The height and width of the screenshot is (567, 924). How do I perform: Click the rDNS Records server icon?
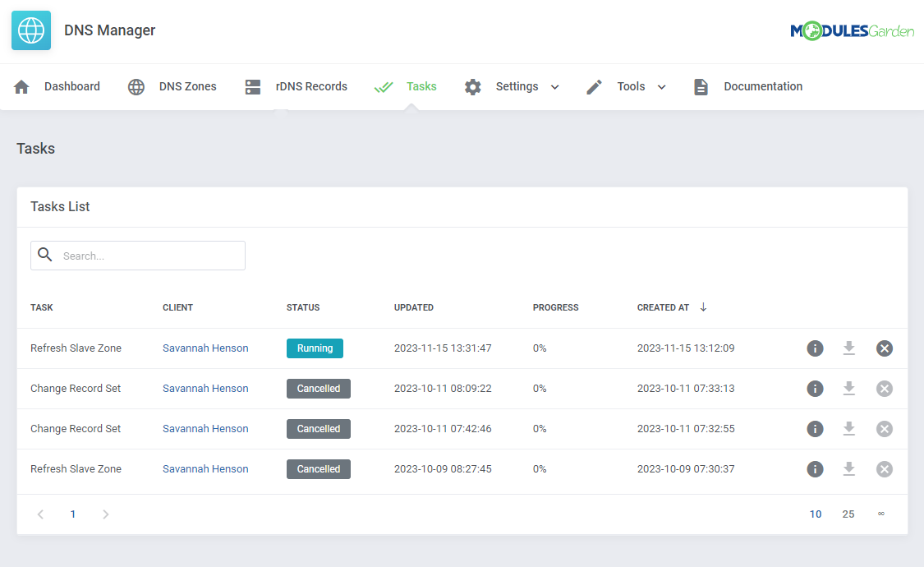(x=253, y=86)
